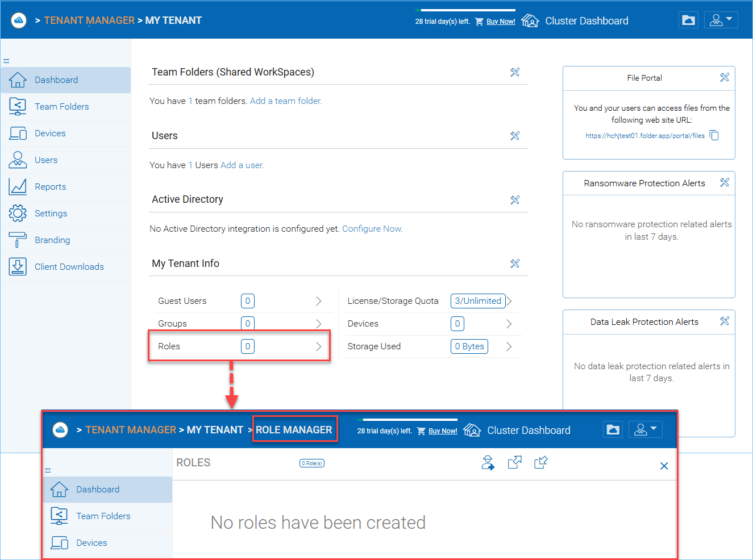Click wrench icon on Data Leak Protection Alerts

(x=725, y=321)
